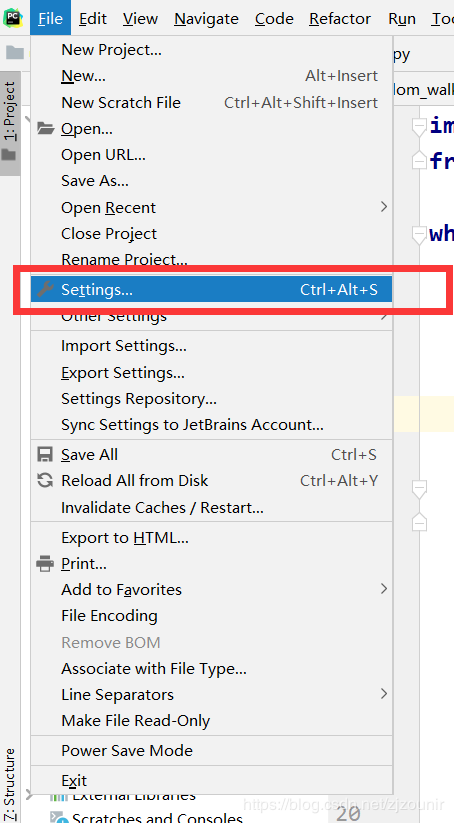Open the Structure side panel tab
Image resolution: width=454 pixels, height=823 pixels.
(x=10, y=784)
